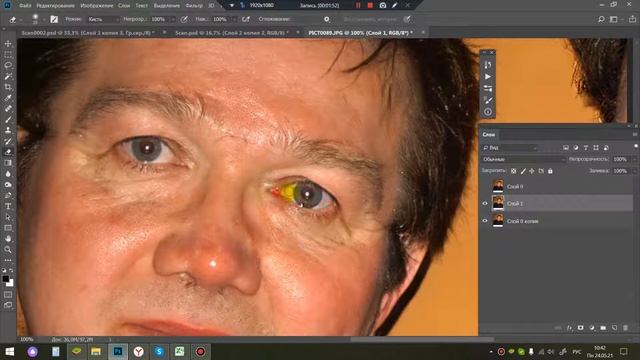The width and height of the screenshot is (640, 360).
Task: Open the brush settings panel toggle in options bar
Action: click(54, 19)
